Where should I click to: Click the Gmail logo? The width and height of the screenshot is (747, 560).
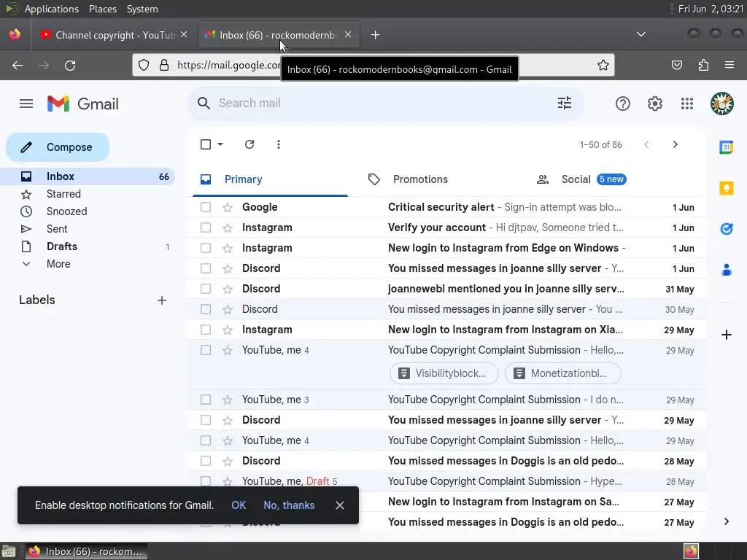[83, 104]
